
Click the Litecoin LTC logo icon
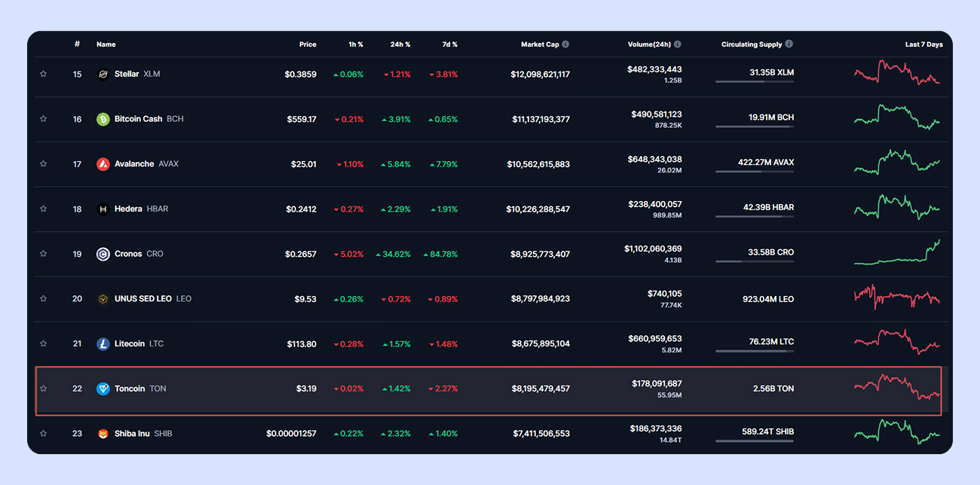[x=103, y=344]
